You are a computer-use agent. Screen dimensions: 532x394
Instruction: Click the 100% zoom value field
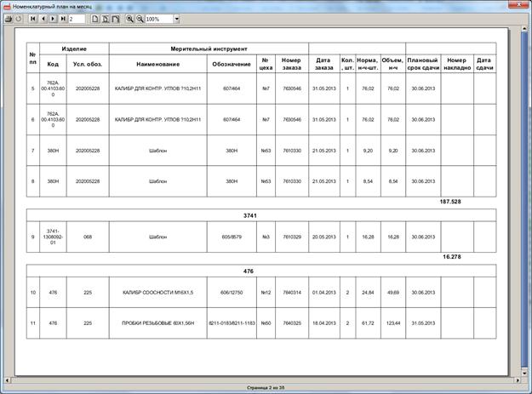(159, 19)
